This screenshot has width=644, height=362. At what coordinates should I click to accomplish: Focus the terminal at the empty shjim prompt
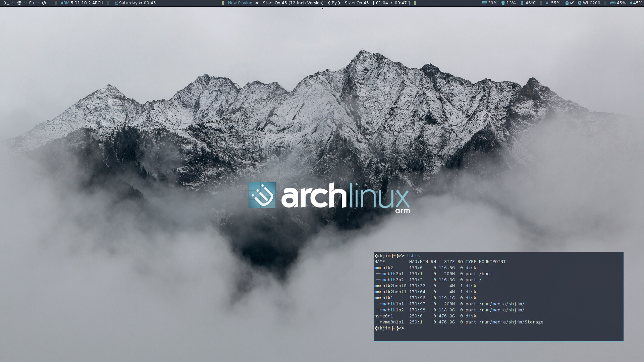pos(436,328)
